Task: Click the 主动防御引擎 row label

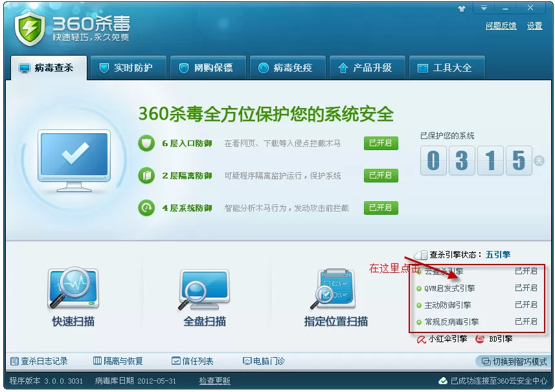Action: [447, 305]
